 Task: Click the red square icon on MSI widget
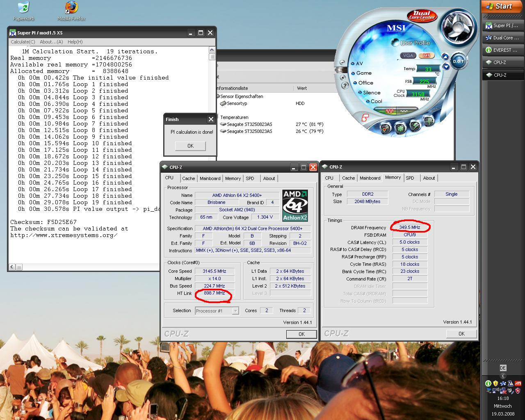pos(365,118)
